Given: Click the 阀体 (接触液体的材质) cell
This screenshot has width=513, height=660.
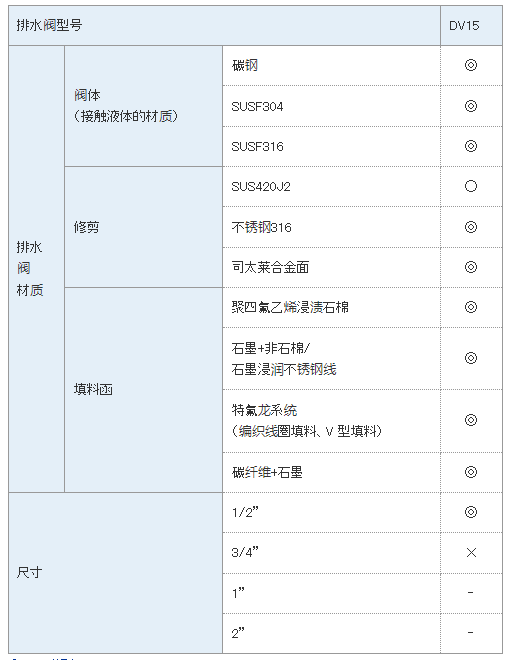Looking at the screenshot, I should pos(144,106).
